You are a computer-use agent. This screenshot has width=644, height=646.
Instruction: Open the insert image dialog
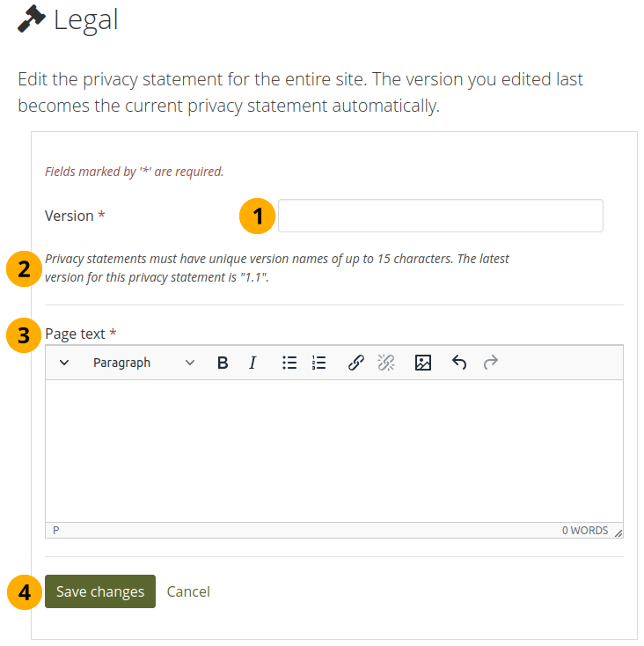coord(423,363)
